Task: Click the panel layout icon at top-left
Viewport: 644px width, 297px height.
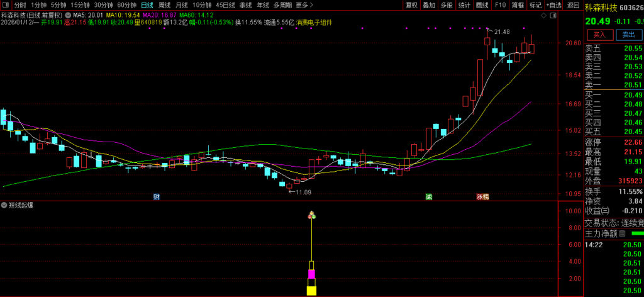Action: (6, 5)
